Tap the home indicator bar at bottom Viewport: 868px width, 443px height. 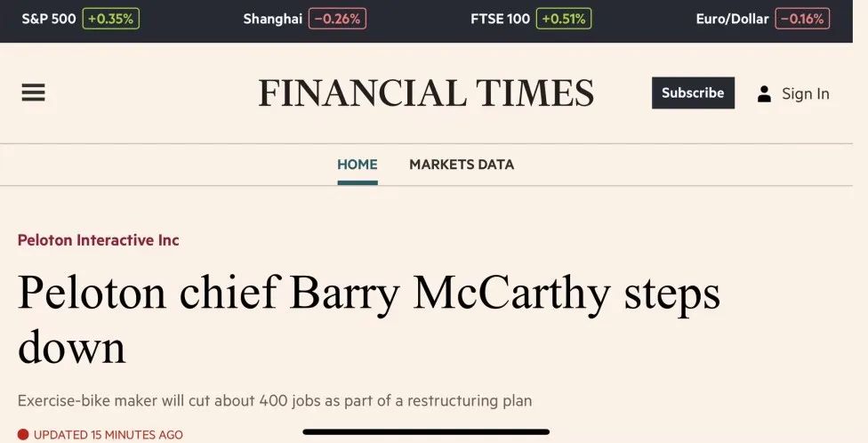[x=426, y=432]
